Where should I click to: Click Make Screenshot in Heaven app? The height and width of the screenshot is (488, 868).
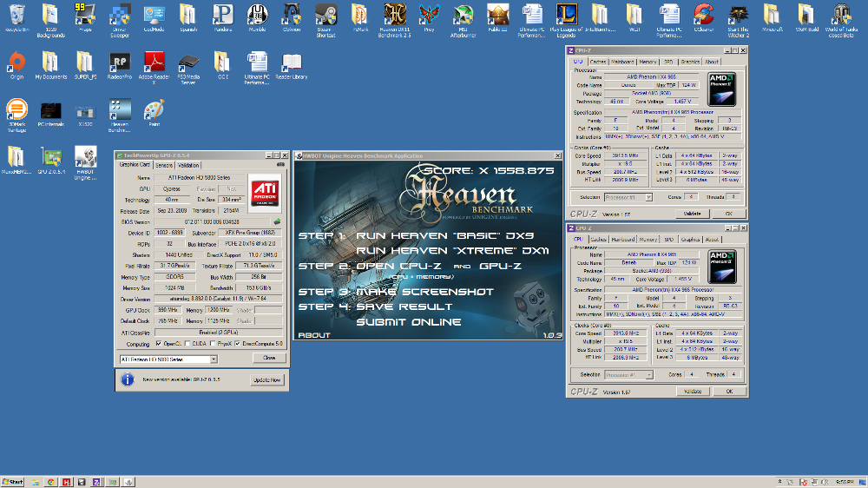[424, 292]
